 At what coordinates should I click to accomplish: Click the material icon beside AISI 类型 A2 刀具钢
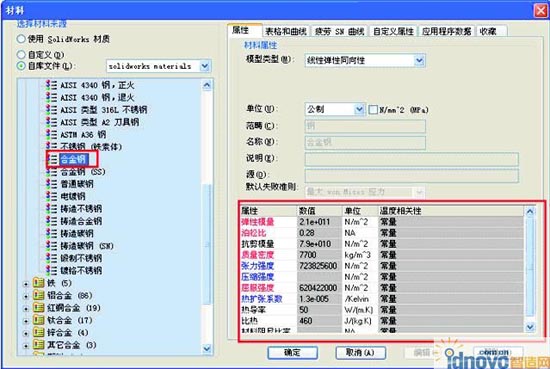51,122
